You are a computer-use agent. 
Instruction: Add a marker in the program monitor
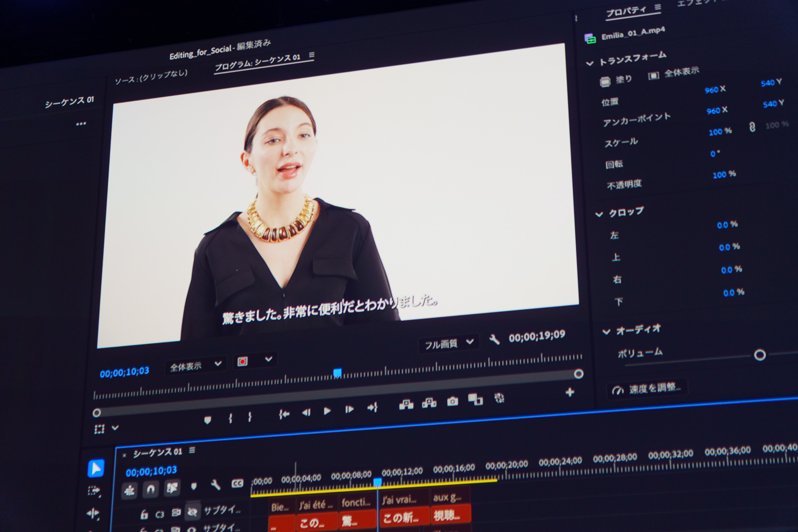point(207,419)
